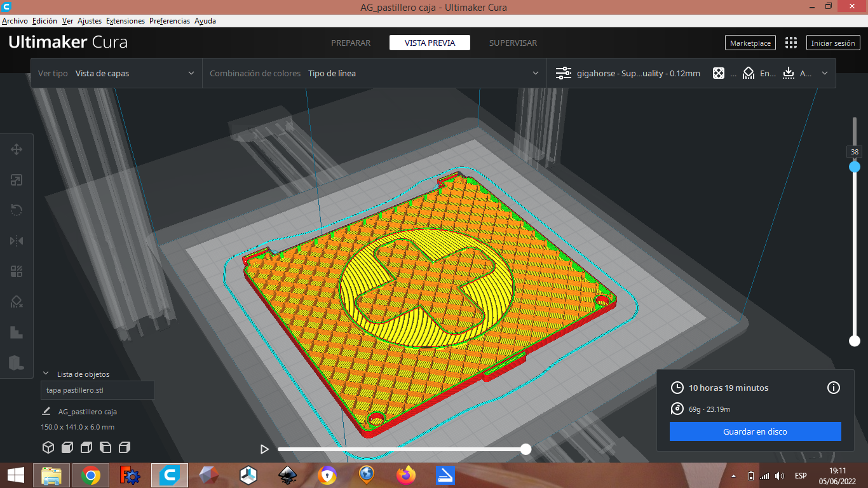Select the Move tool in left sidebar

coord(17,150)
